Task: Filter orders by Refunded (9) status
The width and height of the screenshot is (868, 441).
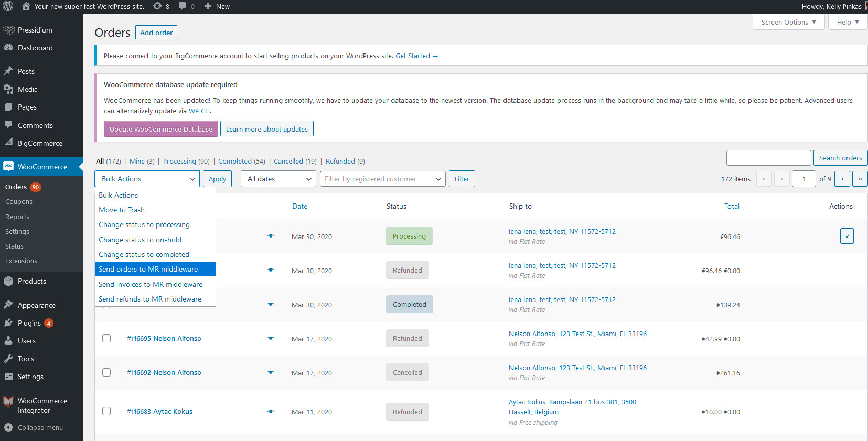Action: [345, 161]
